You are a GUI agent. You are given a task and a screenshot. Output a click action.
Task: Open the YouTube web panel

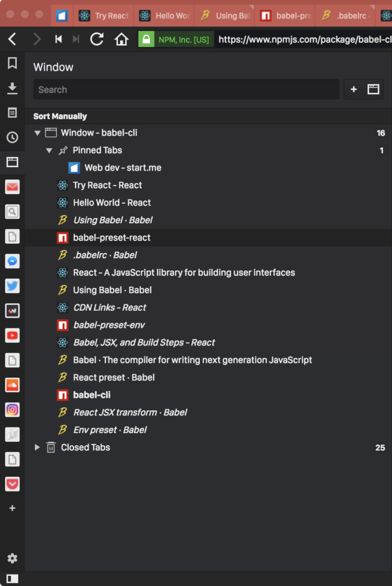point(13,335)
